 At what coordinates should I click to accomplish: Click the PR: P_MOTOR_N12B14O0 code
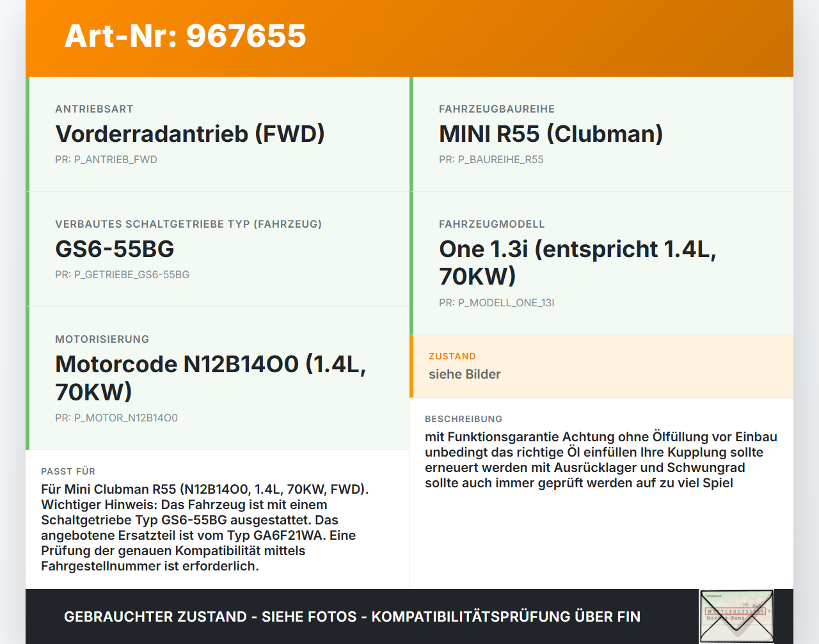click(116, 418)
